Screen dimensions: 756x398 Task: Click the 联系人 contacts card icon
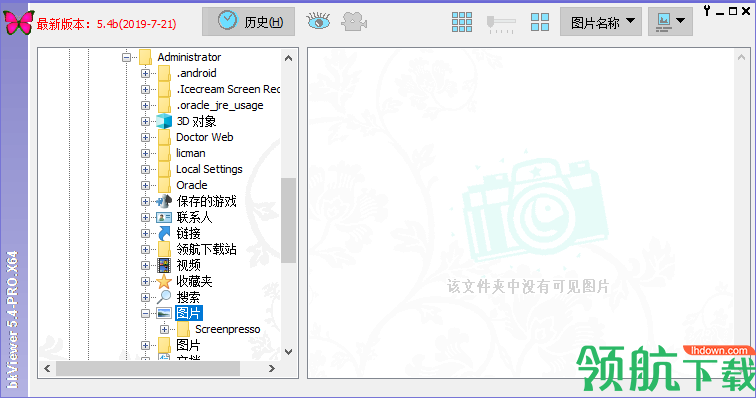click(x=164, y=218)
